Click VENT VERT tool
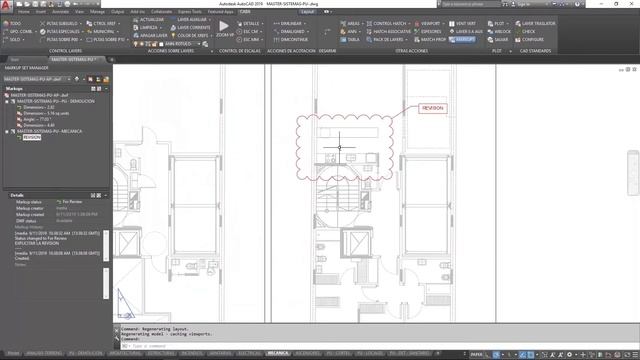The image size is (640, 360). (462, 24)
